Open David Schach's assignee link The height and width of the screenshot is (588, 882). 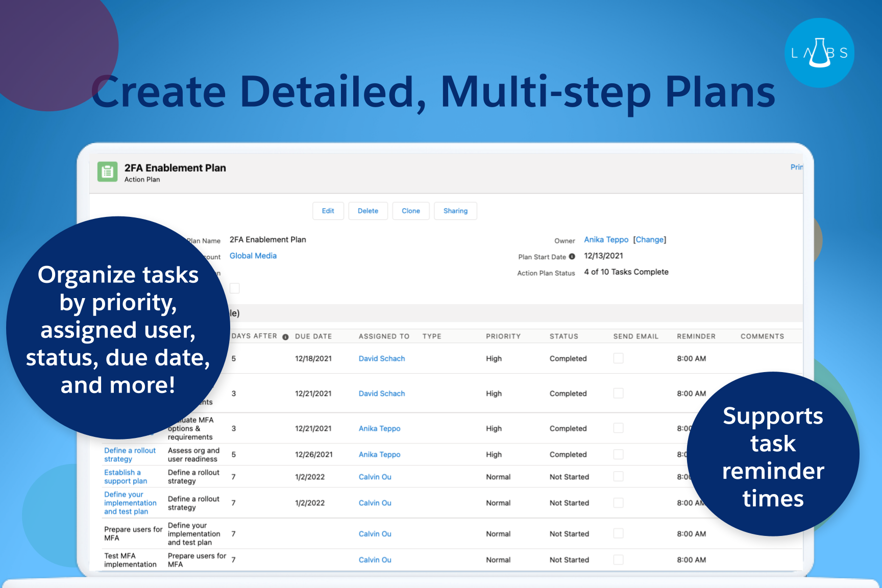coord(381,358)
